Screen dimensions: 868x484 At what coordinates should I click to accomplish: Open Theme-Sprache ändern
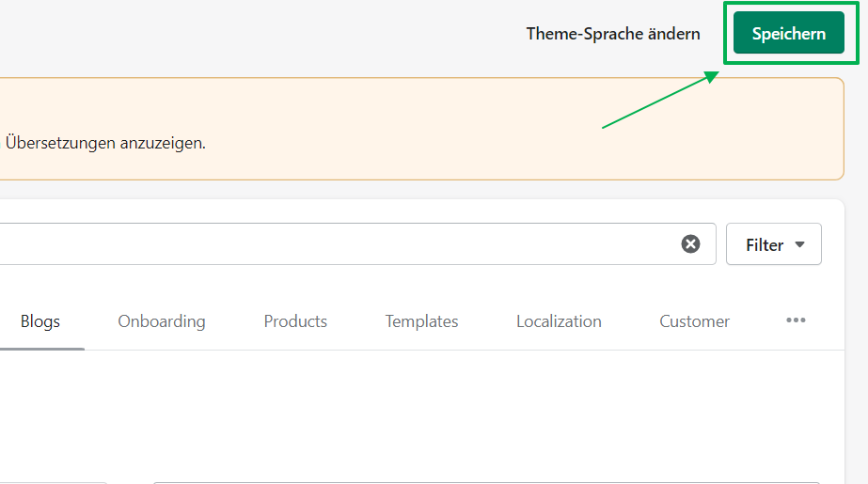point(613,34)
